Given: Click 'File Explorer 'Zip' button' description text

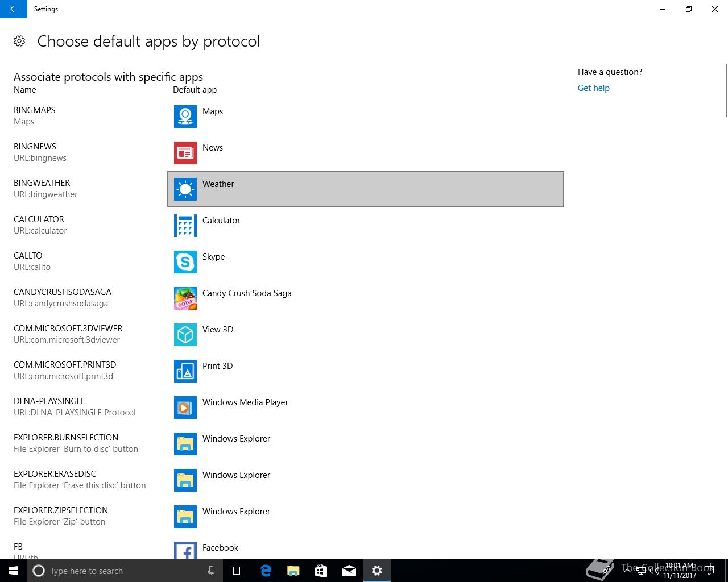Looking at the screenshot, I should tap(60, 522).
